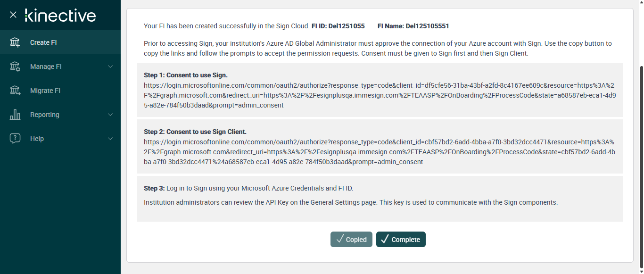Click the Step 1 Sign consent URL
The width and height of the screenshot is (644, 274).
(379, 95)
